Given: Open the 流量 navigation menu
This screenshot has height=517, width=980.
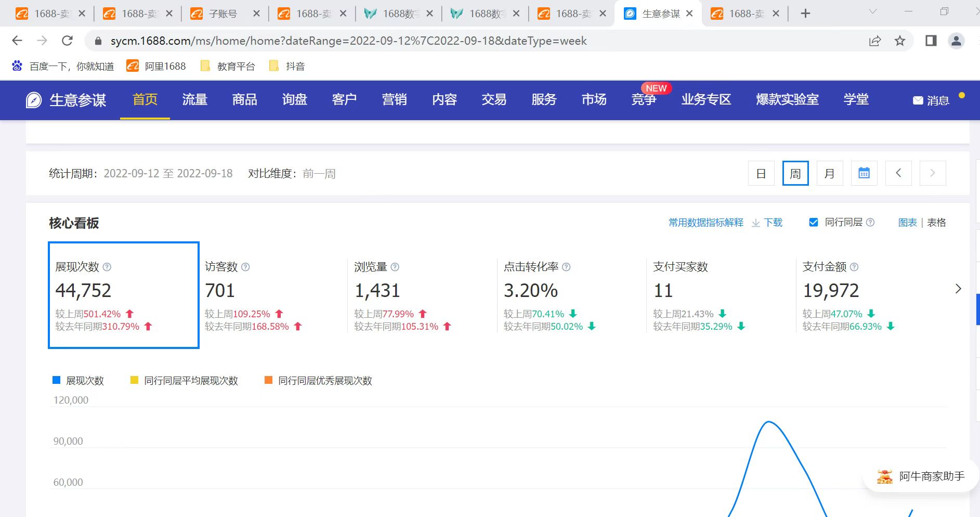Looking at the screenshot, I should click(x=194, y=99).
